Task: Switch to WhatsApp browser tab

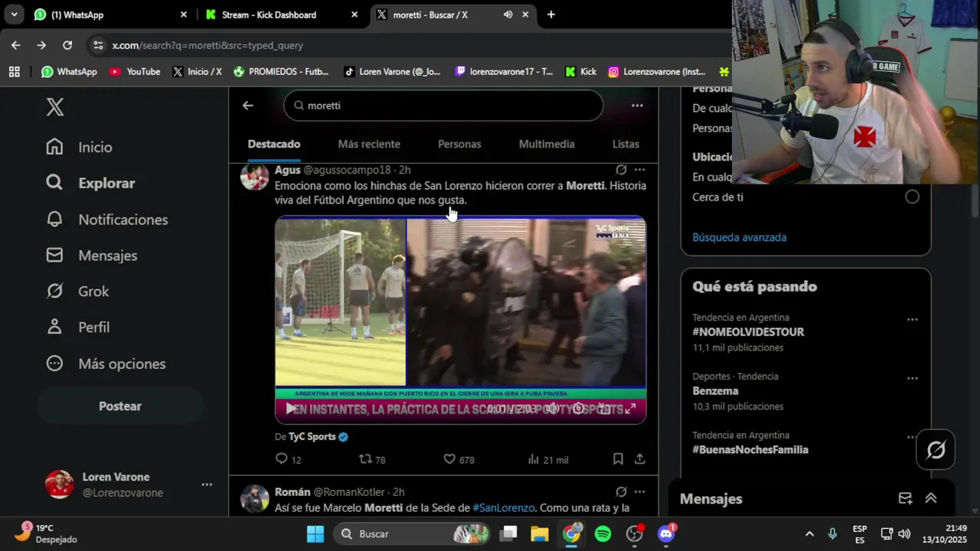Action: pyautogui.click(x=111, y=15)
